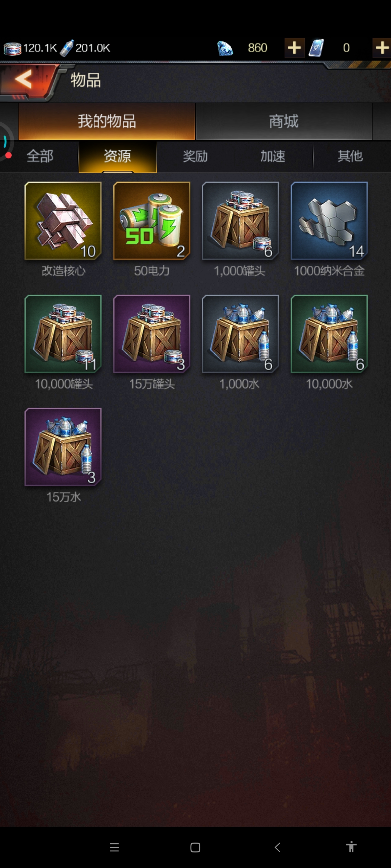Screen dimensions: 391x868
Task: Tap the Android home navigation button
Action: pos(195,847)
